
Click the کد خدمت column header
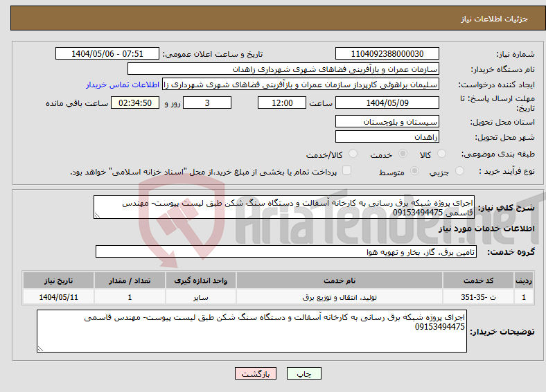[x=479, y=280]
